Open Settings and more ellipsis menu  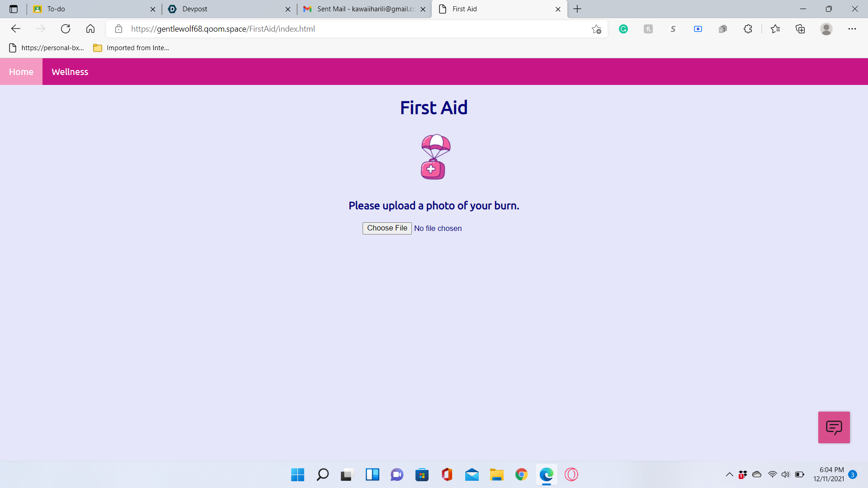(852, 29)
